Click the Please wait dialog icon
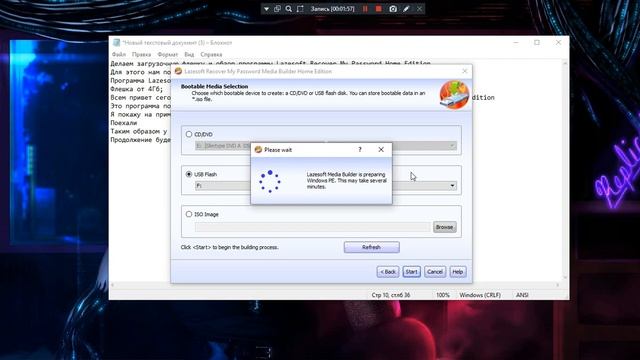Viewport: 640px width, 360px height. (x=258, y=150)
